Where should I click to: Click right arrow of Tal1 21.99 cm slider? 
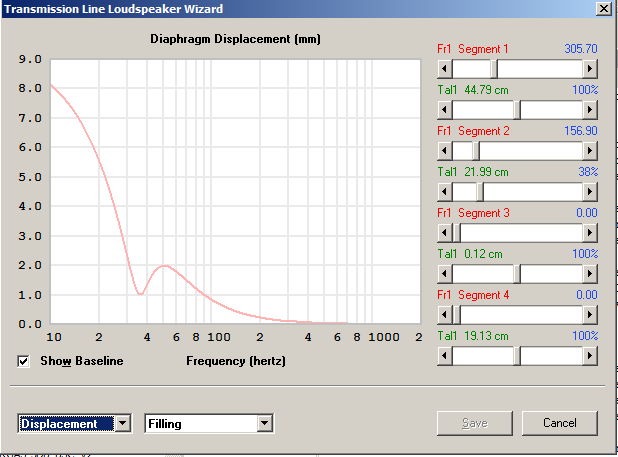pos(590,192)
